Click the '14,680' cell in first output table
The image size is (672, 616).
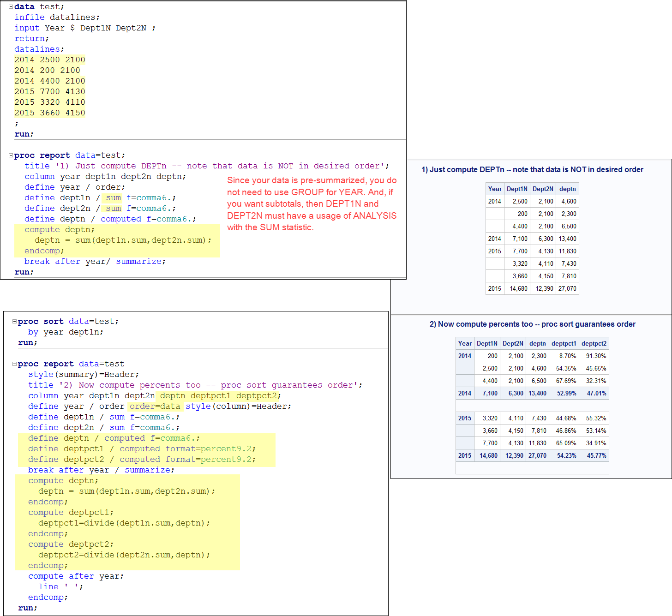518,288
